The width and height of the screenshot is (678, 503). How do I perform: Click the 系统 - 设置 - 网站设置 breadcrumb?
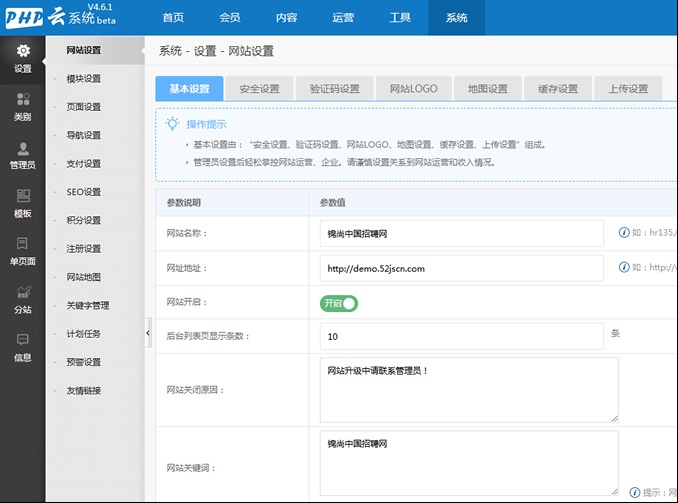click(x=216, y=51)
